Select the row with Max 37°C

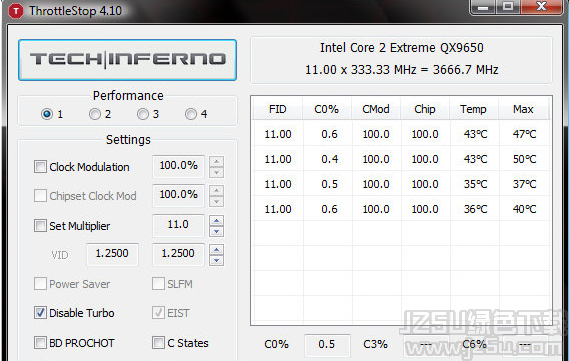(x=401, y=184)
